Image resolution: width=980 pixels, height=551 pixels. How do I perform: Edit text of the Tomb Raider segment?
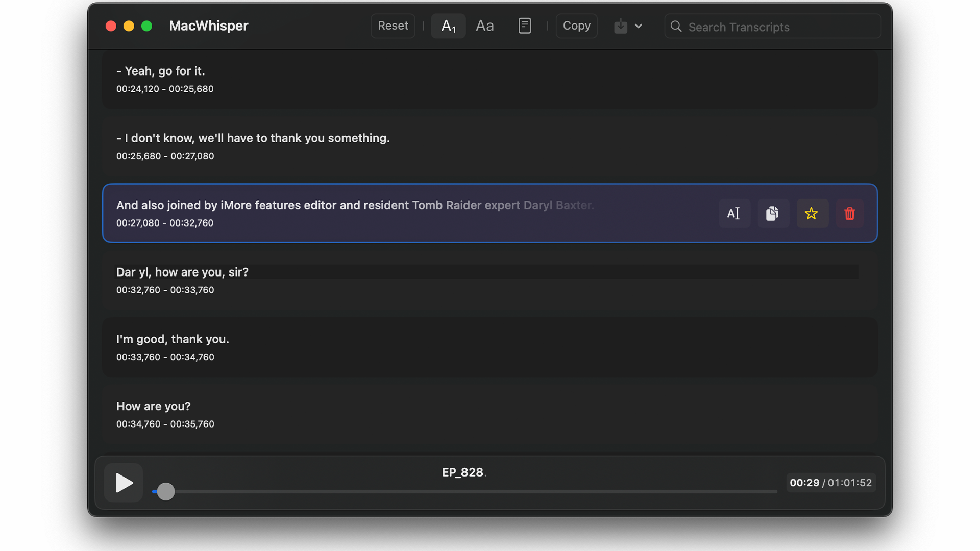coord(734,213)
